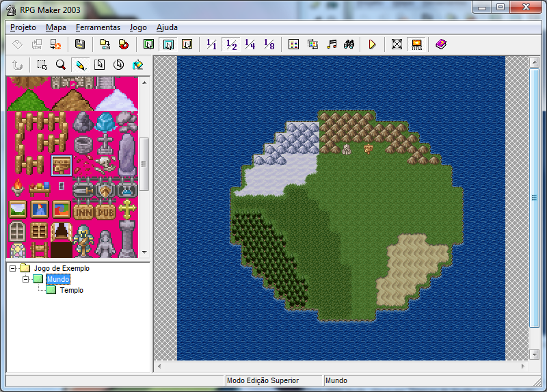Screen dimensions: 547x392
Task: Open the Resource Manager icon
Action: (312, 44)
